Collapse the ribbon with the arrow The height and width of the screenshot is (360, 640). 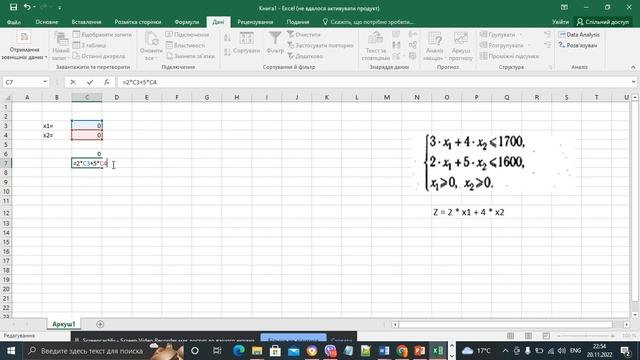tap(633, 67)
